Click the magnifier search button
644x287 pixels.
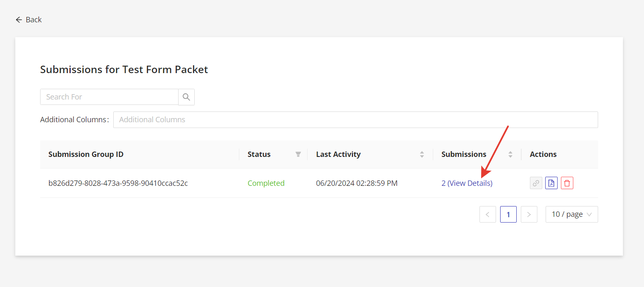coord(186,97)
